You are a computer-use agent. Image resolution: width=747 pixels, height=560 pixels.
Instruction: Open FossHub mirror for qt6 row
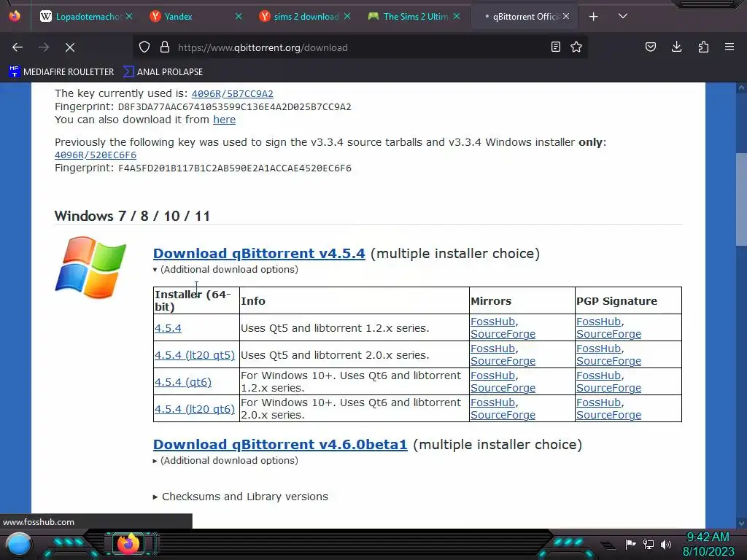click(492, 376)
